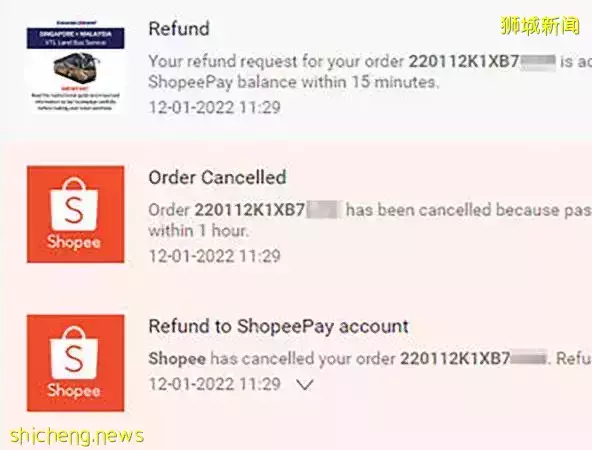Click order number in Order Cancelled message
This screenshot has width=592, height=450.
(268, 210)
